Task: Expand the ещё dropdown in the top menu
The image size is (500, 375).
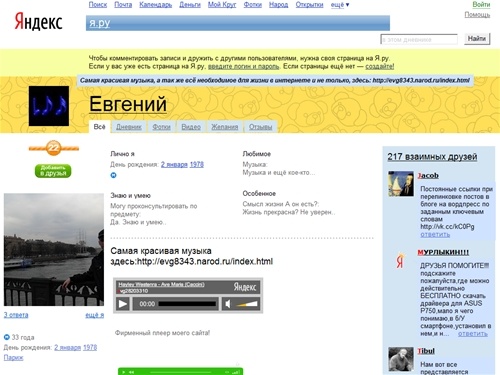Action: pyautogui.click(x=340, y=5)
